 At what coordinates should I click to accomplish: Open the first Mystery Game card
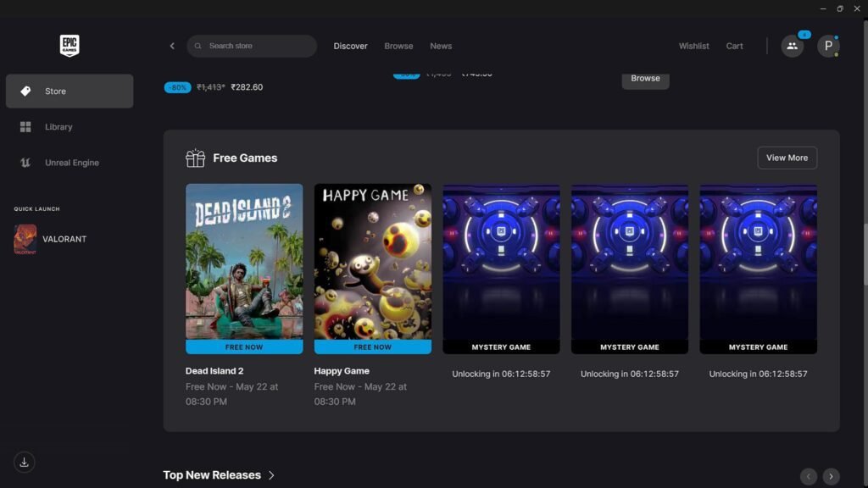(501, 269)
